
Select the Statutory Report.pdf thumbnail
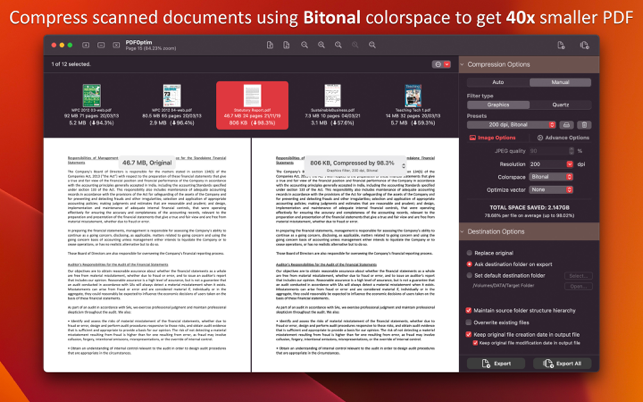point(252,105)
